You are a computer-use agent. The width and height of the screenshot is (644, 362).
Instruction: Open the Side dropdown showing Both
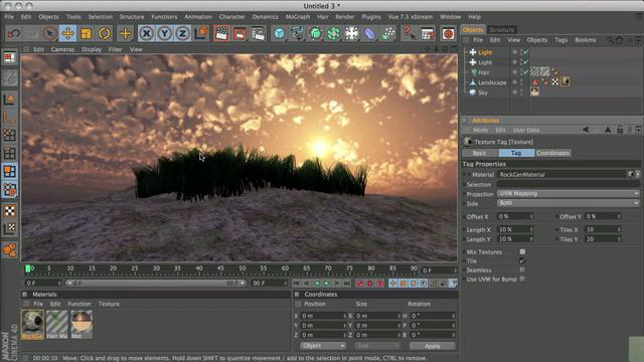pyautogui.click(x=568, y=203)
